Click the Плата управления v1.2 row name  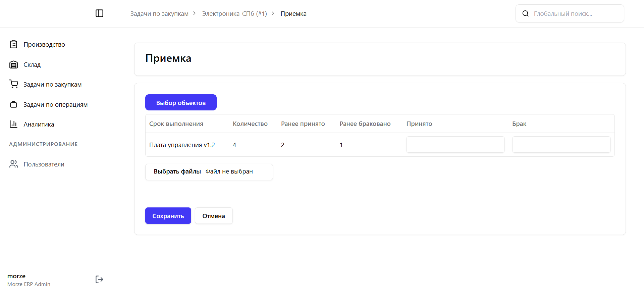182,145
